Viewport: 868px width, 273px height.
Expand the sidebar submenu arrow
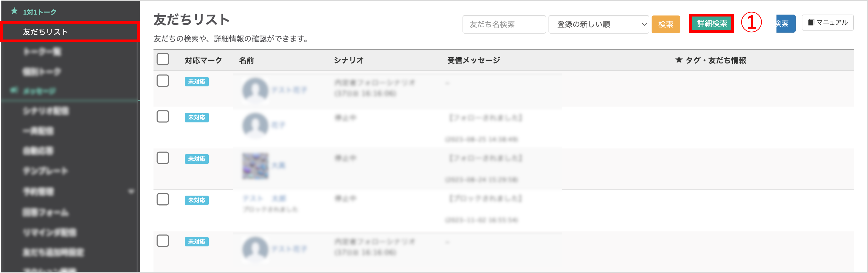[131, 192]
